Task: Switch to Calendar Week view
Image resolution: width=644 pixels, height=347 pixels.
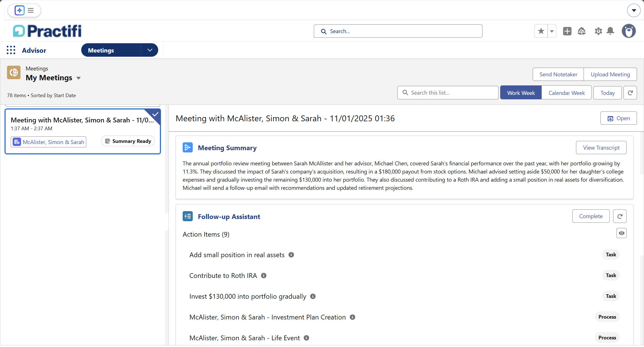Action: tap(566, 93)
